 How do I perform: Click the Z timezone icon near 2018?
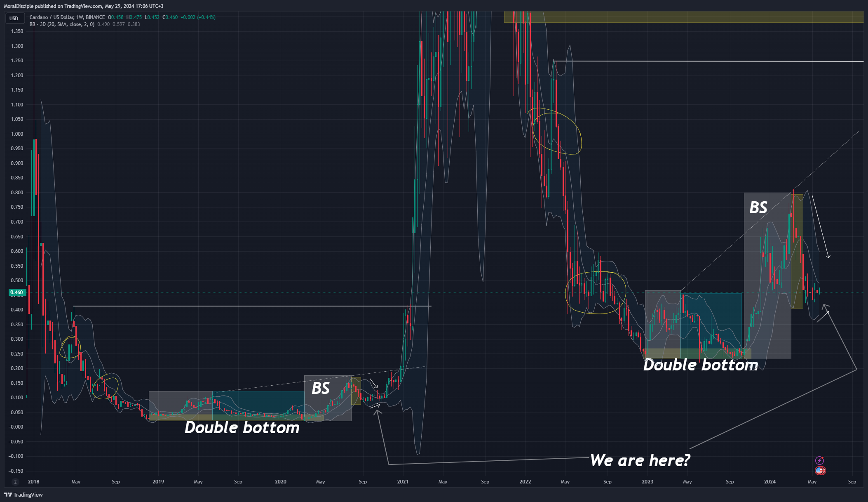(16, 482)
